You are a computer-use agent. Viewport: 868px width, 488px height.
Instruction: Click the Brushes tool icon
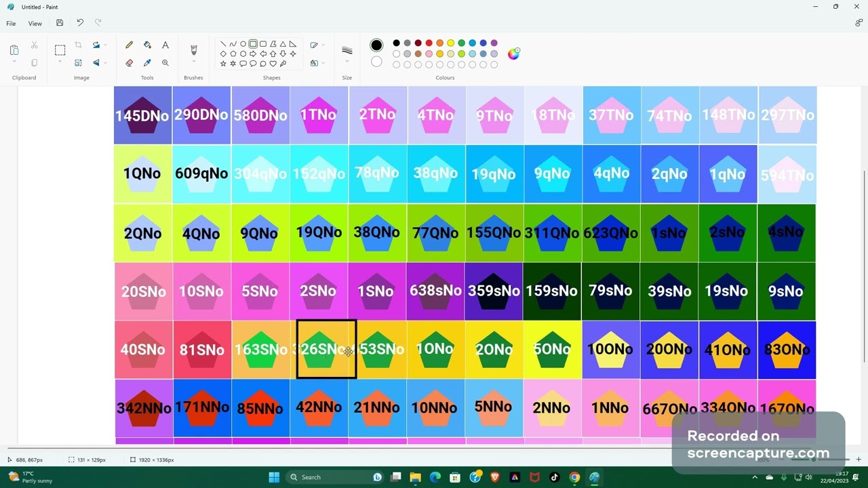click(x=193, y=50)
